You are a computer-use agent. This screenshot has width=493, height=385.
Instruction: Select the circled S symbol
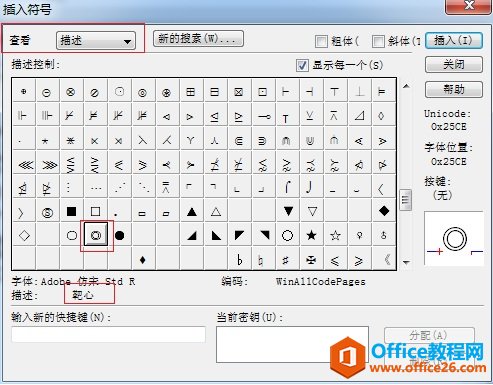pos(47,212)
